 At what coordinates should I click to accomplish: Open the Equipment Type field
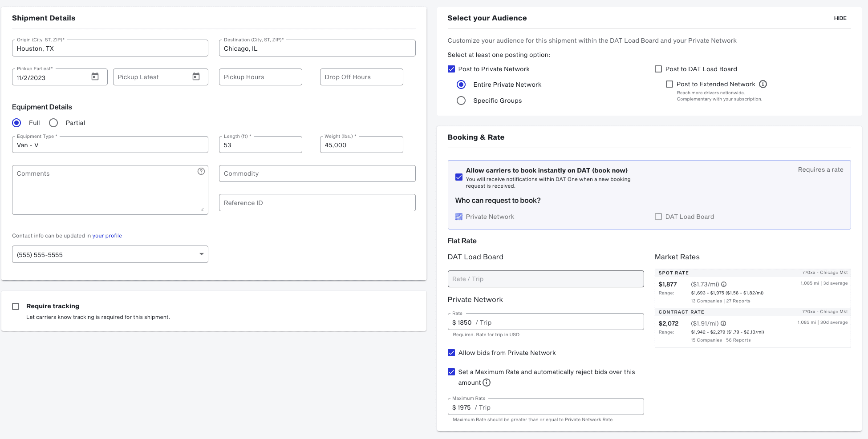(110, 145)
